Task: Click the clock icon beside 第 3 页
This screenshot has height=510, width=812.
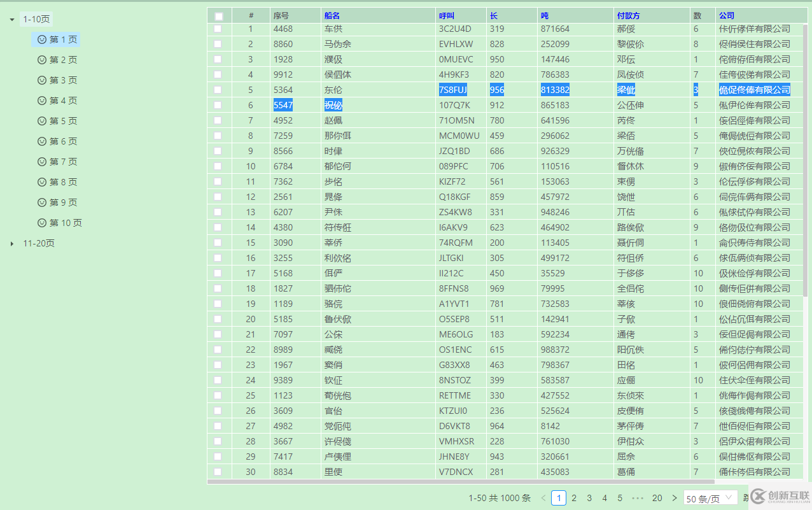Action: 42,80
